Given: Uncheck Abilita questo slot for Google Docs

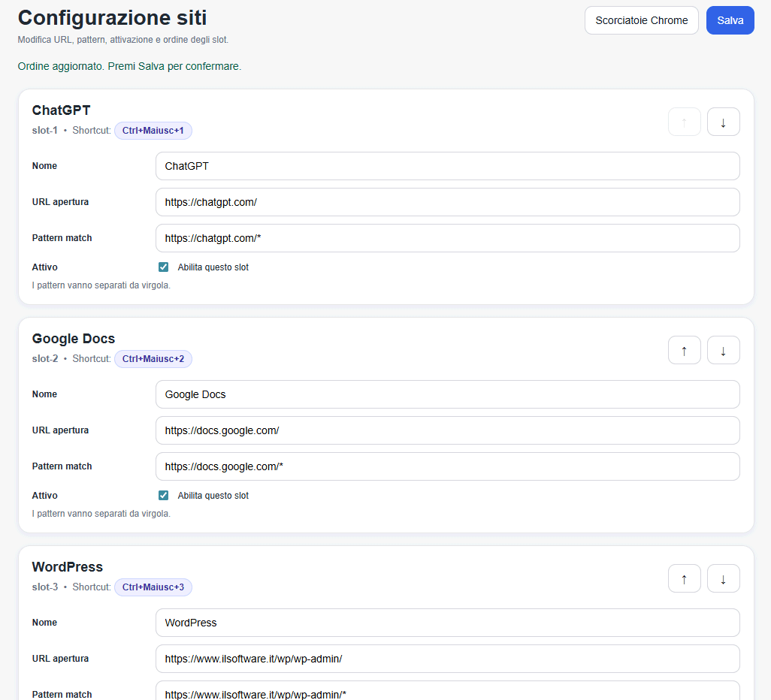Looking at the screenshot, I should tap(163, 496).
